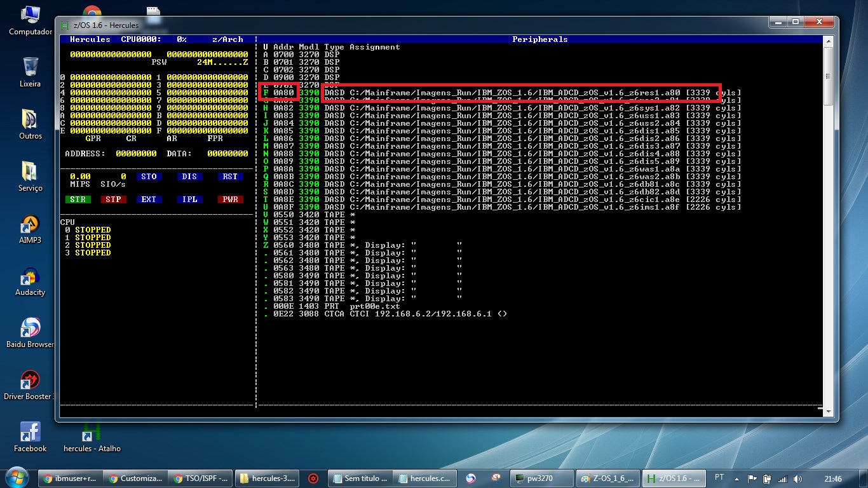Click the DIS button in Hercules panel
The width and height of the screenshot is (868, 488).
pos(189,177)
